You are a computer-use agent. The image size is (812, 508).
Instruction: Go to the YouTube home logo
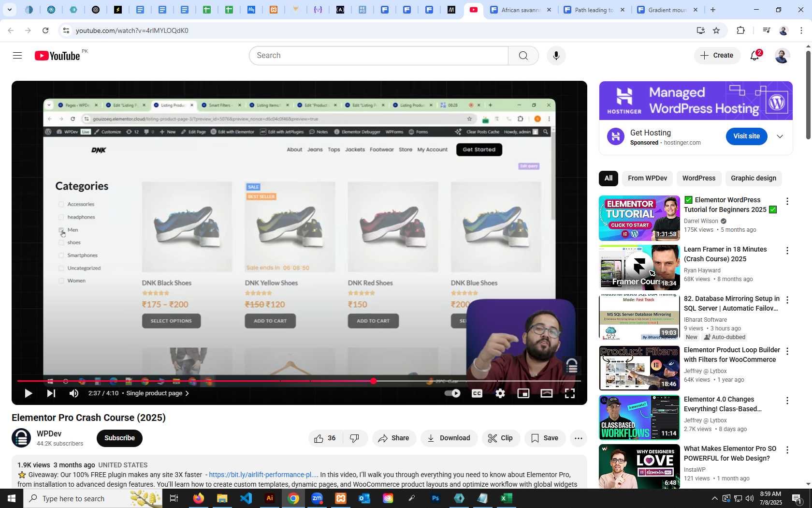(58, 56)
